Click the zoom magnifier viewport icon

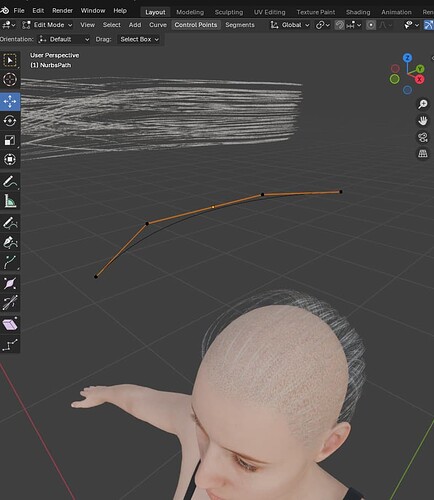pyautogui.click(x=423, y=104)
